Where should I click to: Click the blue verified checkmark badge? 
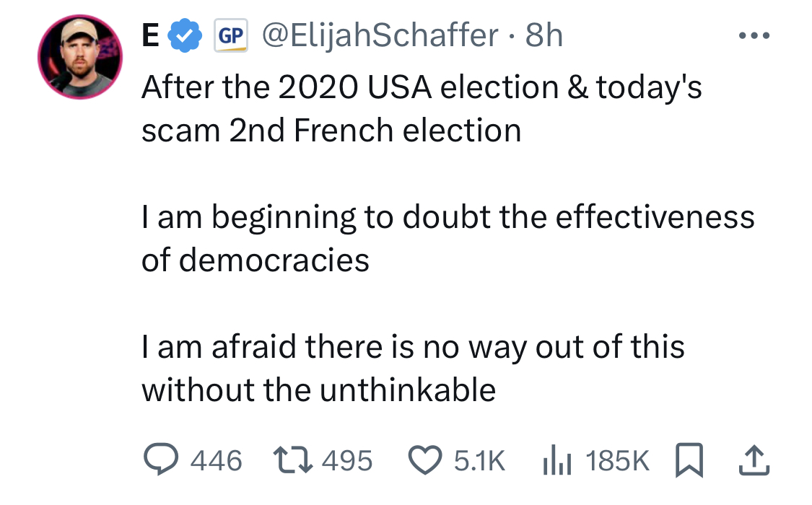pos(185,35)
